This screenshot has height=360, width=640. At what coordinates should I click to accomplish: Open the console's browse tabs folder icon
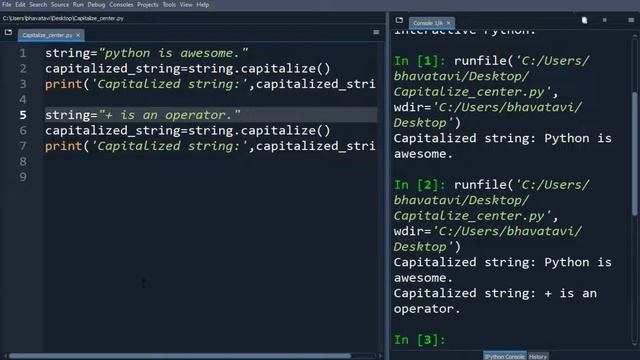(x=399, y=20)
